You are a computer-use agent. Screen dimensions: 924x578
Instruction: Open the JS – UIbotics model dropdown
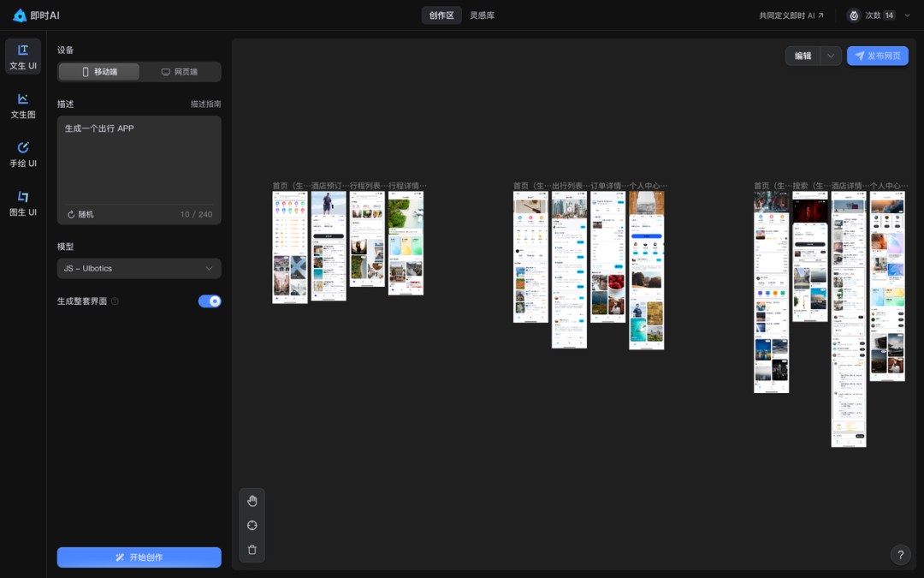tap(139, 269)
